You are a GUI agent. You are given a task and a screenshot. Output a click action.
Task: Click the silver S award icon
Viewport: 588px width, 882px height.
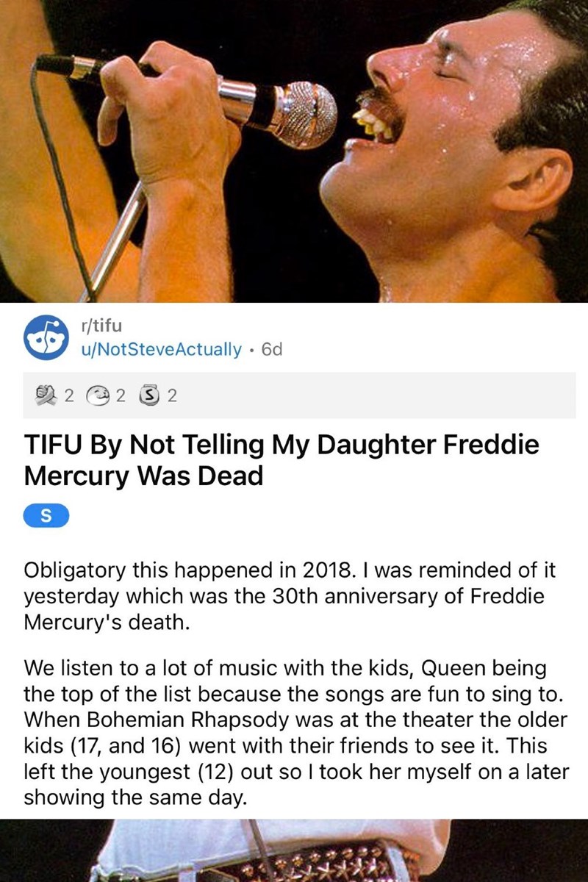point(151,397)
